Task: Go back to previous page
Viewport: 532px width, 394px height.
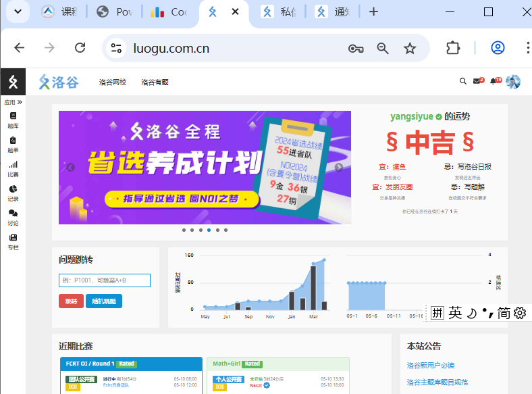Action: 20,48
